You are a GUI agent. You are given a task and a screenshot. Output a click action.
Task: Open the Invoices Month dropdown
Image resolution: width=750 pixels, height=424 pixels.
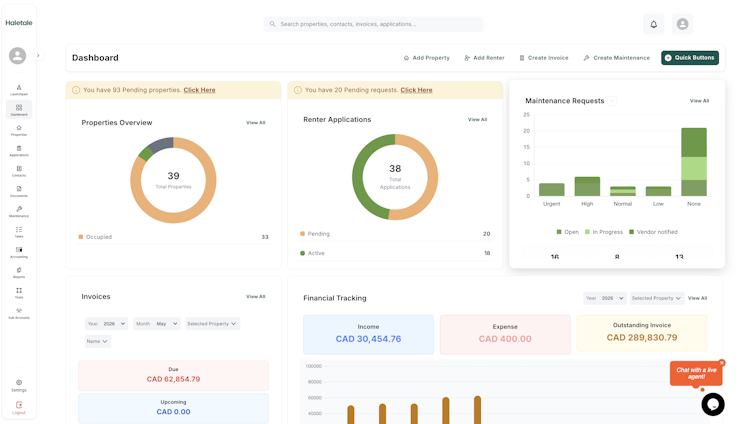[157, 324]
